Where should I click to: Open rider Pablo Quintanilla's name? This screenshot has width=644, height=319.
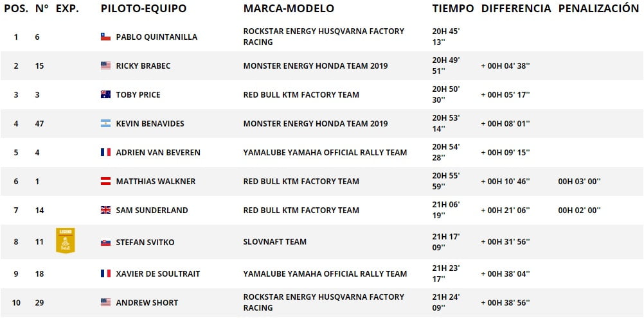(x=156, y=37)
